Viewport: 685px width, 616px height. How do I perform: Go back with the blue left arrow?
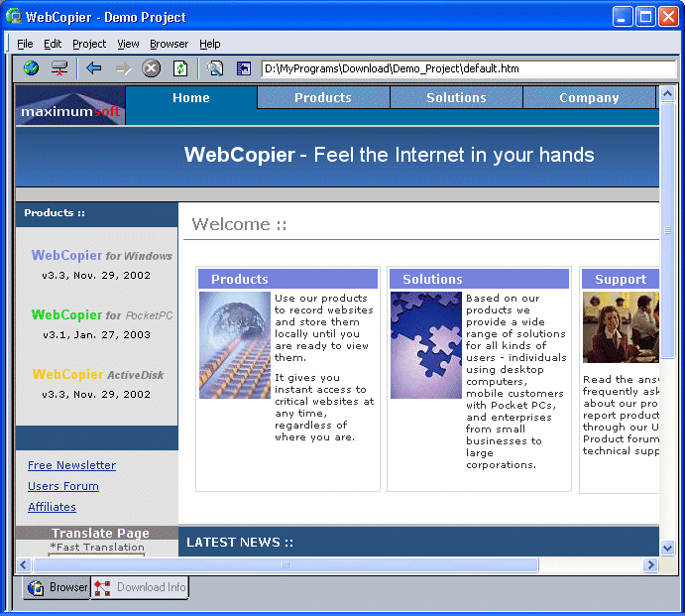(x=93, y=68)
